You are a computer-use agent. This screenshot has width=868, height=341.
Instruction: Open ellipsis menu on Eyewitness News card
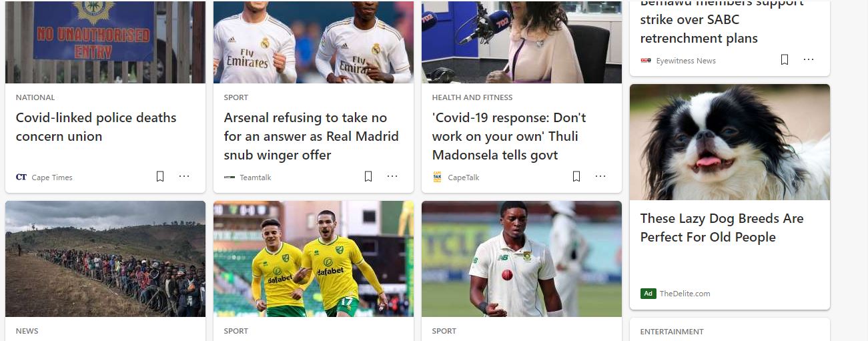(x=809, y=60)
